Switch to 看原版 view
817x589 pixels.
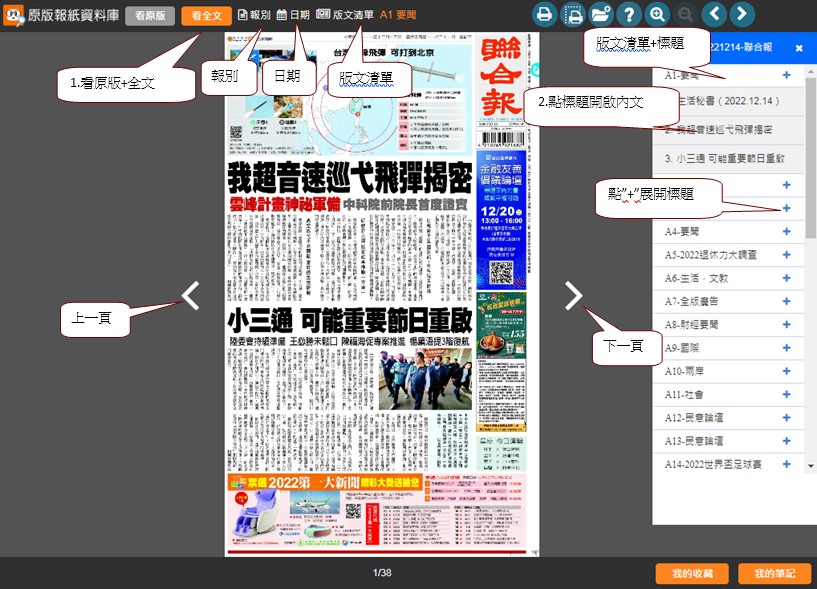click(x=151, y=16)
